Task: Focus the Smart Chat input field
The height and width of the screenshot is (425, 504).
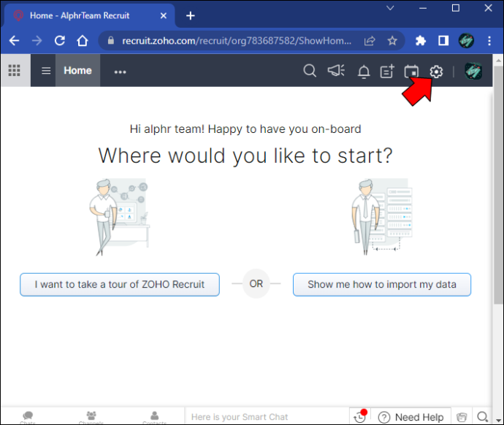Action: click(267, 417)
